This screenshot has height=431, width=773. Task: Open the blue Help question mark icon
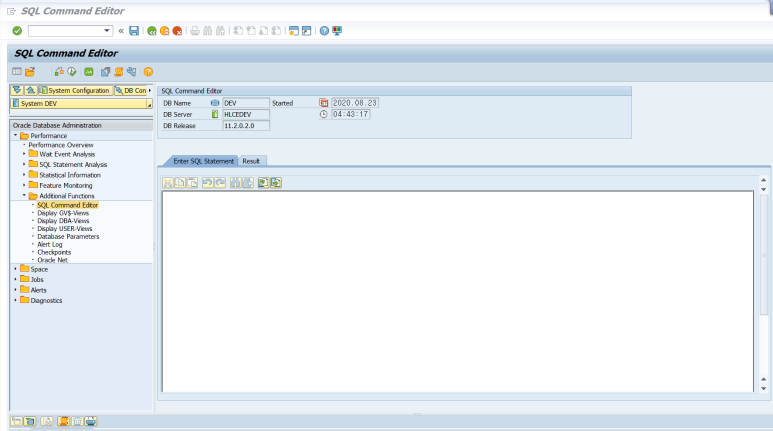[x=324, y=31]
